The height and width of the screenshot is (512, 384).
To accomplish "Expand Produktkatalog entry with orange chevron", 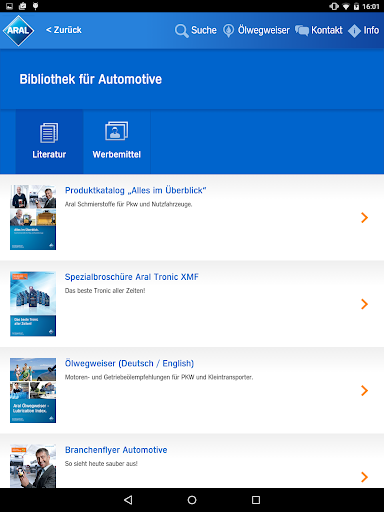I will pos(365,217).
